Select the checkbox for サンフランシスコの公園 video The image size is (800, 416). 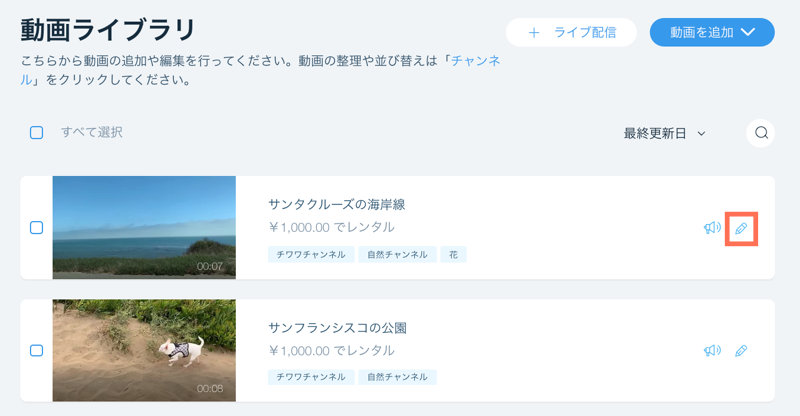point(36,351)
